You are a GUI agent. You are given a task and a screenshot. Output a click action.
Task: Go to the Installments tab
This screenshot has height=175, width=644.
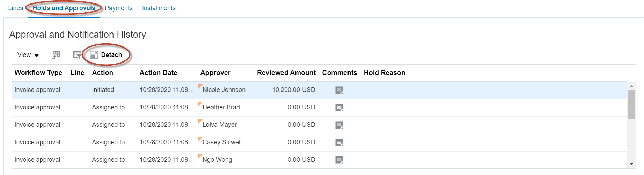159,8
